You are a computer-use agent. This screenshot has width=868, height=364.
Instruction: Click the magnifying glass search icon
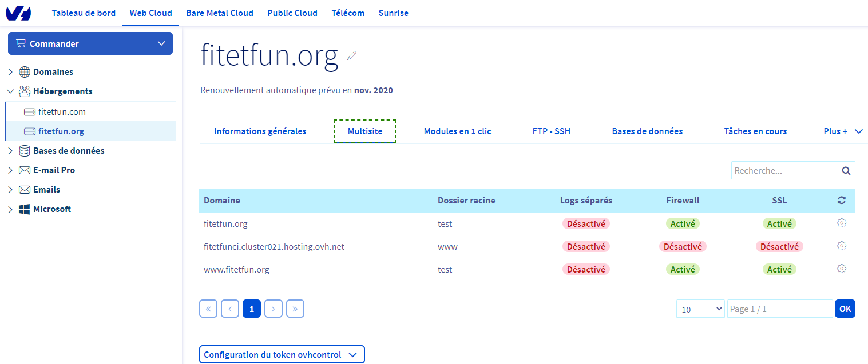[846, 170]
